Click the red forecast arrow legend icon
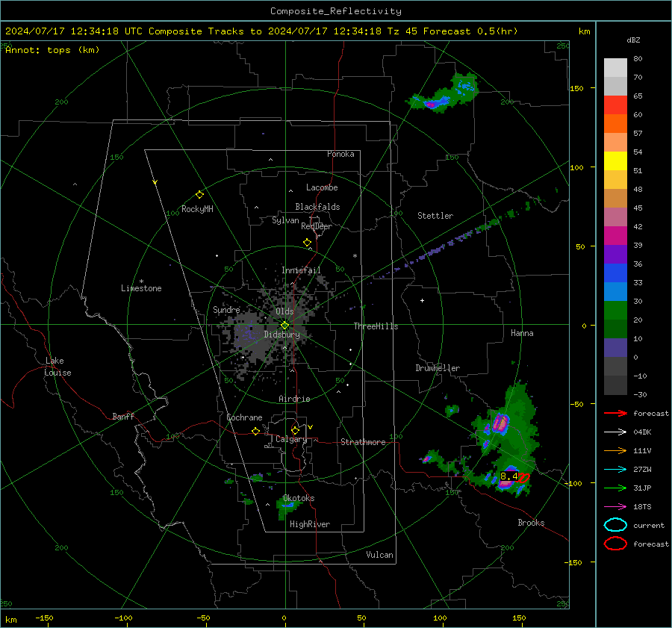This screenshot has height=628, width=672. (x=615, y=413)
